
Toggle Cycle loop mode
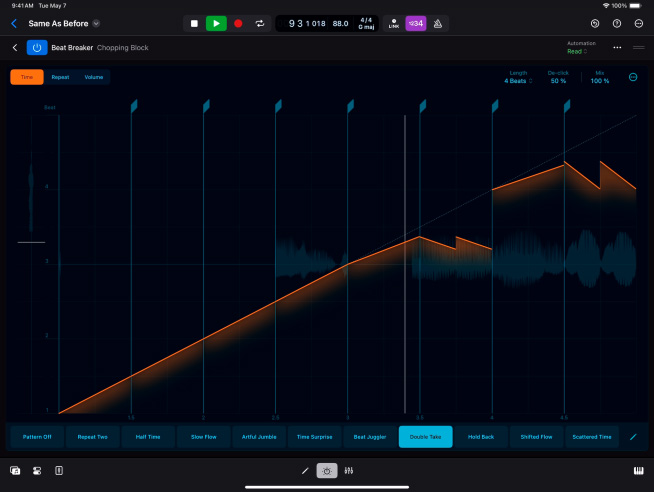[x=260, y=23]
